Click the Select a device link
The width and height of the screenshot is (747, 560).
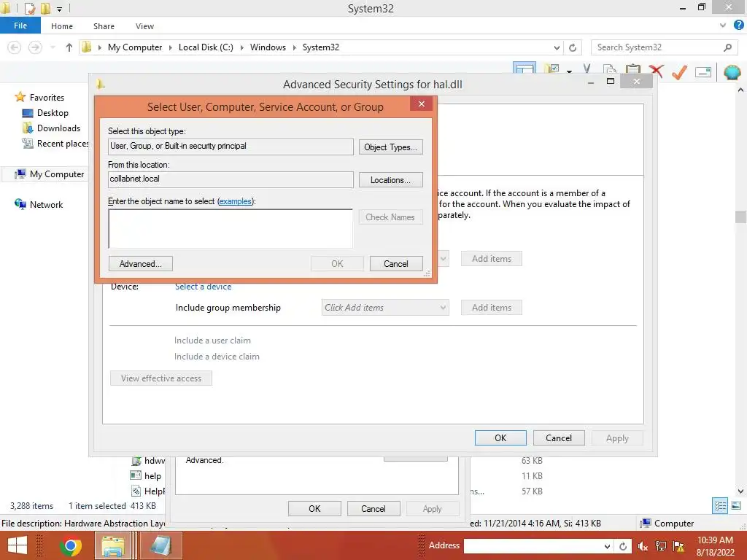click(203, 287)
